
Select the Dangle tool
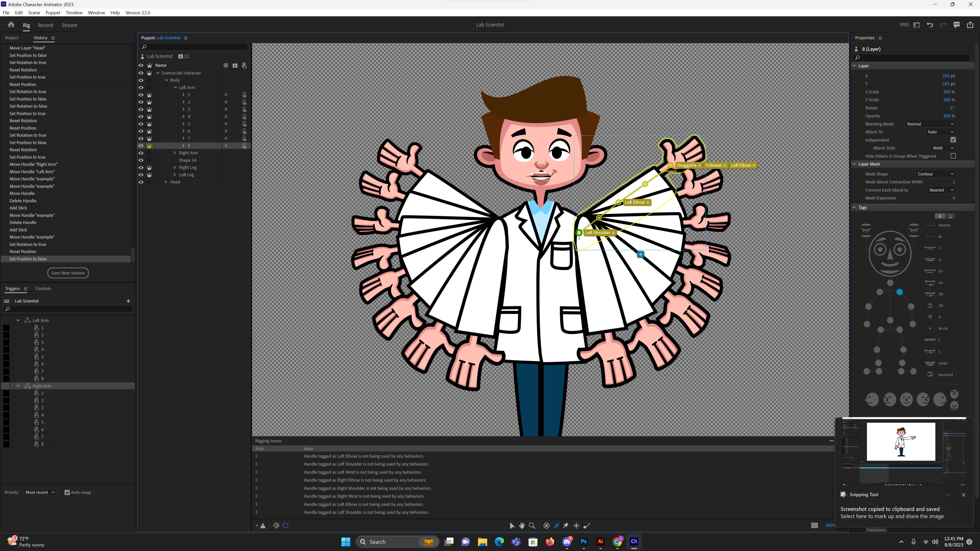point(587,525)
